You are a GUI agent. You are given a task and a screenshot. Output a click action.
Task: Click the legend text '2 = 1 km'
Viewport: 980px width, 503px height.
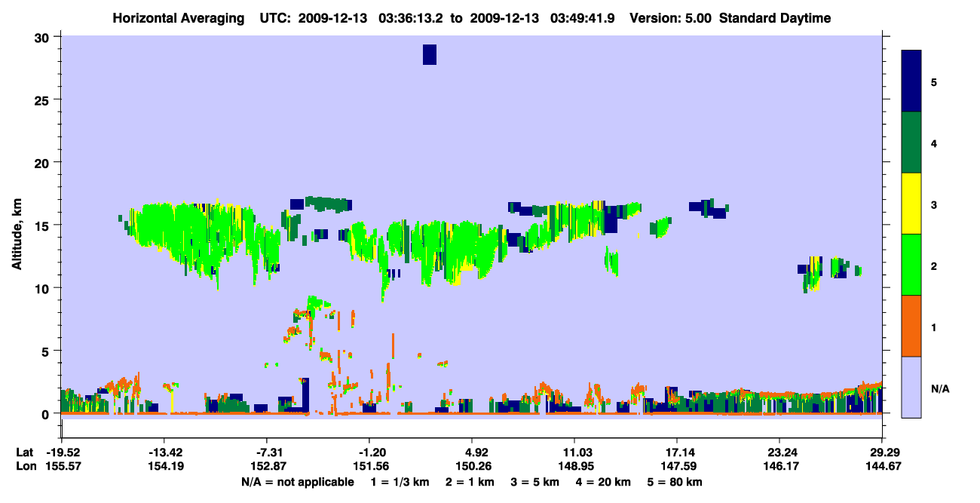pyautogui.click(x=470, y=481)
